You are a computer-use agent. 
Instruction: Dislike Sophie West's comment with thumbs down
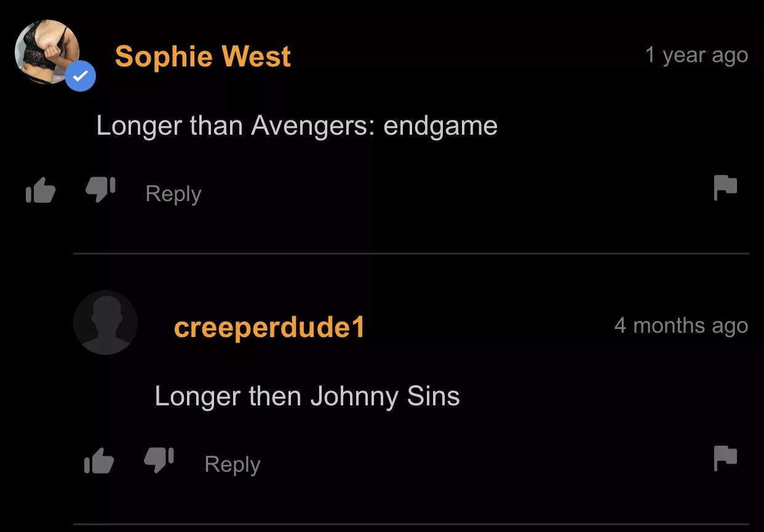point(100,190)
